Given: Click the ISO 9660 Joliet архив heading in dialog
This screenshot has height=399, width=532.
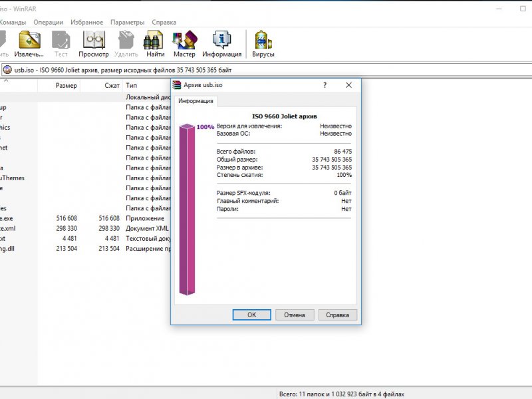Looking at the screenshot, I should point(285,116).
